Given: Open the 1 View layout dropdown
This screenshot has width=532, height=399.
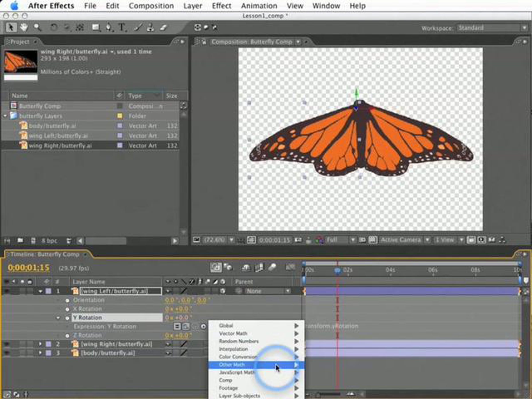Looking at the screenshot, I should click(449, 240).
